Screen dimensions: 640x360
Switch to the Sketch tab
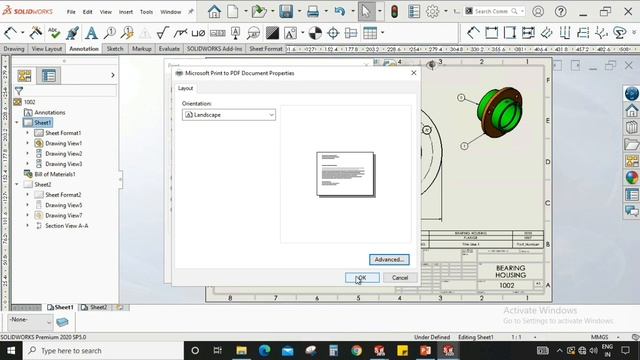115,49
